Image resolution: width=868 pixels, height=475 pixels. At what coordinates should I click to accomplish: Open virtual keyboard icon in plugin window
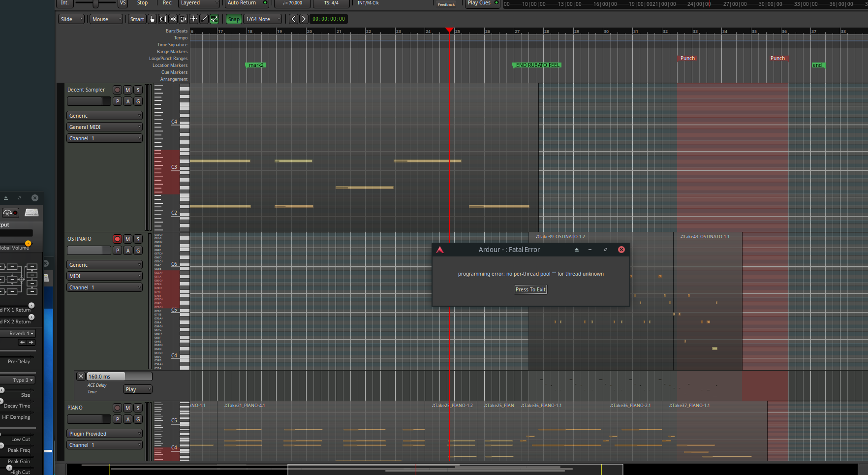pyautogui.click(x=31, y=212)
